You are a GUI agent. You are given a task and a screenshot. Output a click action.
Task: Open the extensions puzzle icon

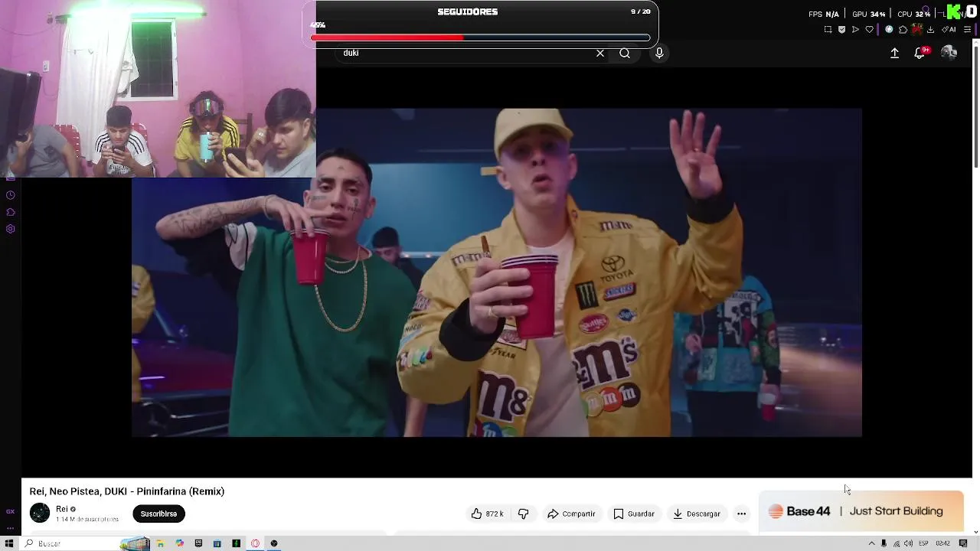pyautogui.click(x=903, y=29)
